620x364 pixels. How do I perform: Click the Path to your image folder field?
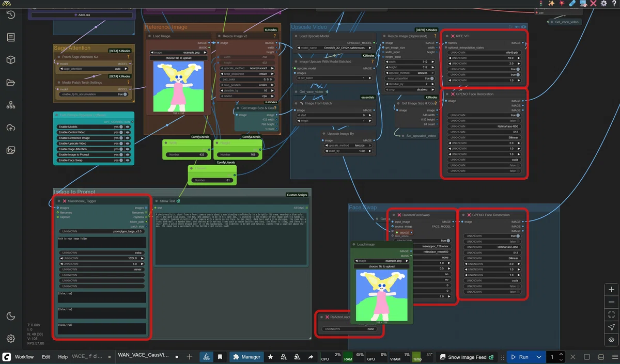[102, 242]
